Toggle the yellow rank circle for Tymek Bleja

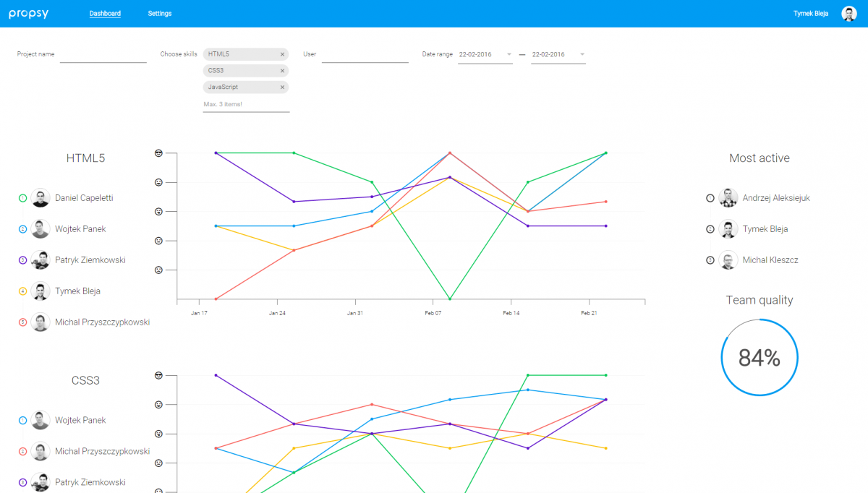[22, 291]
